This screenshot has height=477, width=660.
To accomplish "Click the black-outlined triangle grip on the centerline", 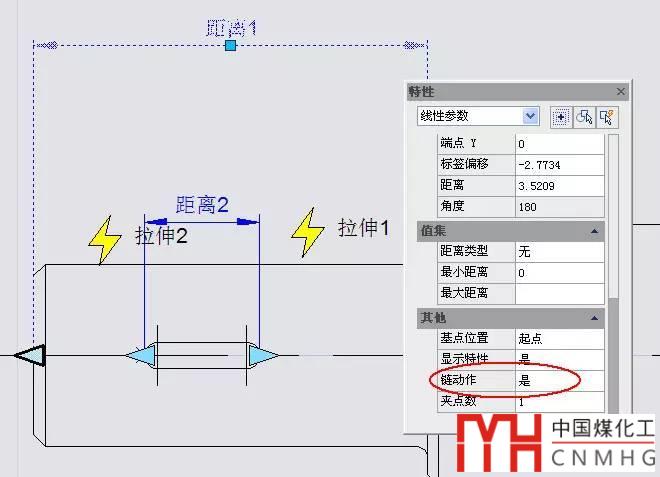I will pyautogui.click(x=29, y=355).
